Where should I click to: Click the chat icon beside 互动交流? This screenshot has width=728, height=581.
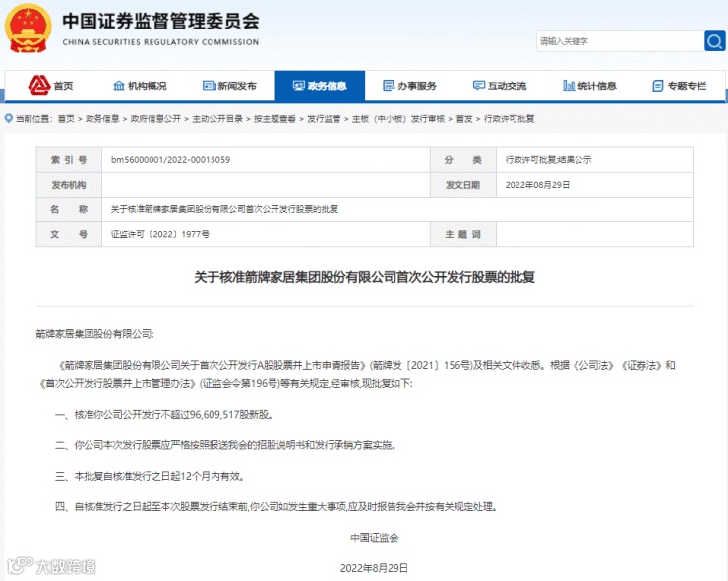pos(479,86)
